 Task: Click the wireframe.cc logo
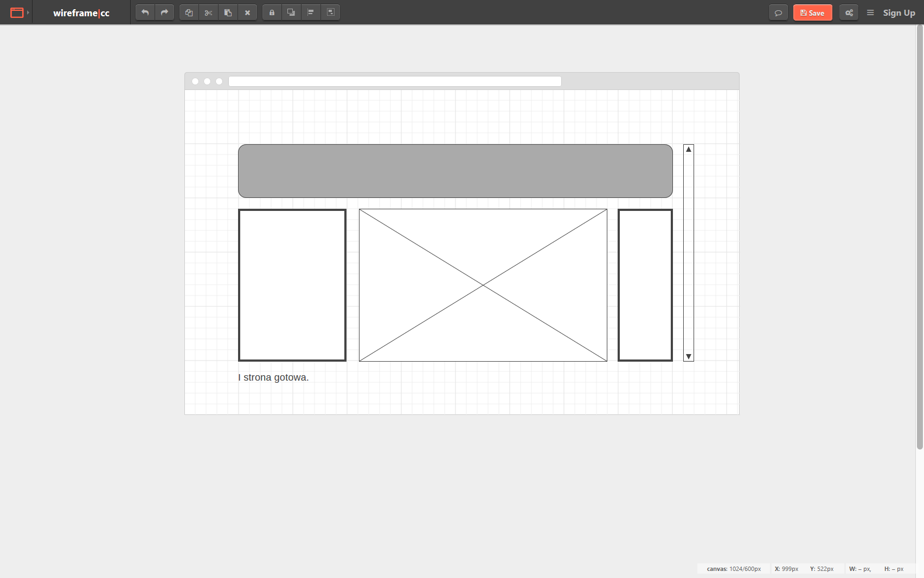coord(80,12)
